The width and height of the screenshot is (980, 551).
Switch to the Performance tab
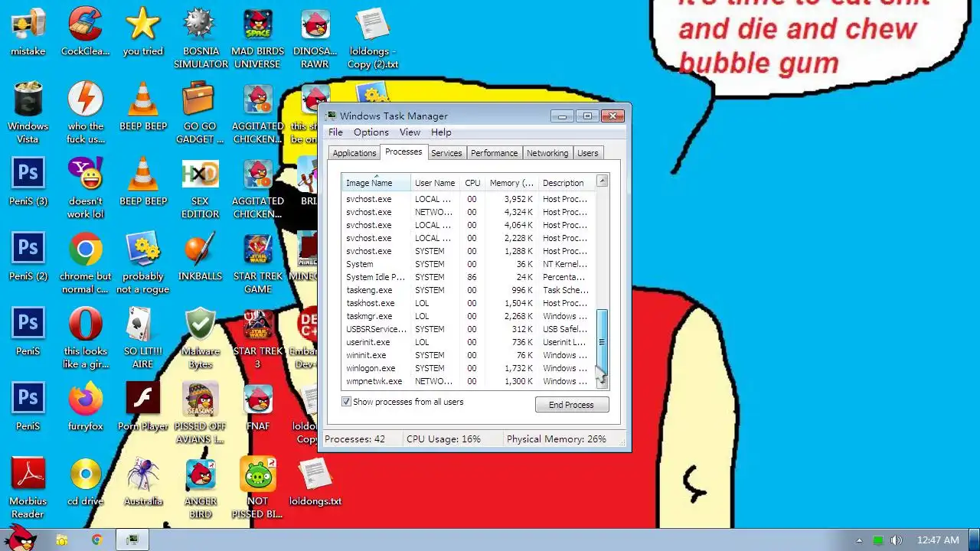pos(494,153)
